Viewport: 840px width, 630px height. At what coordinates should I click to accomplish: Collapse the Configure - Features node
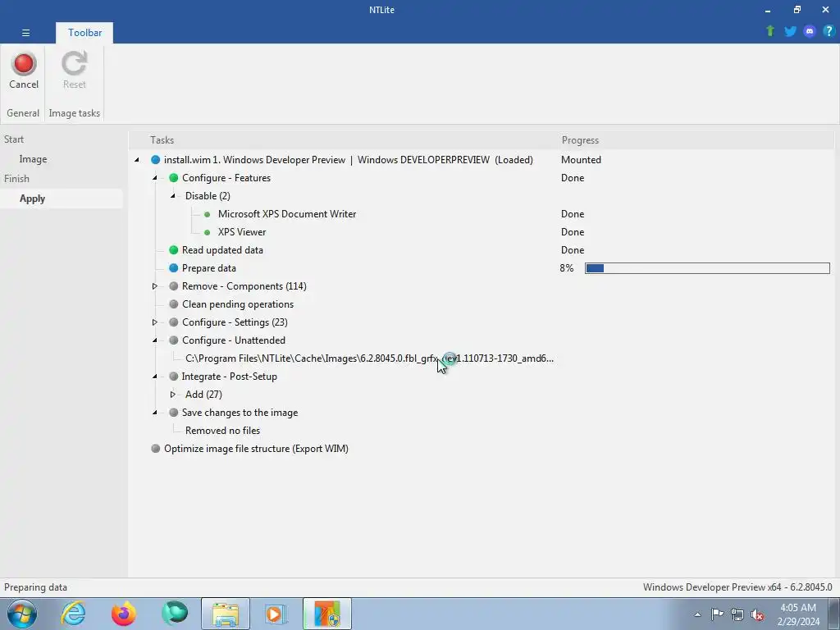pos(155,178)
